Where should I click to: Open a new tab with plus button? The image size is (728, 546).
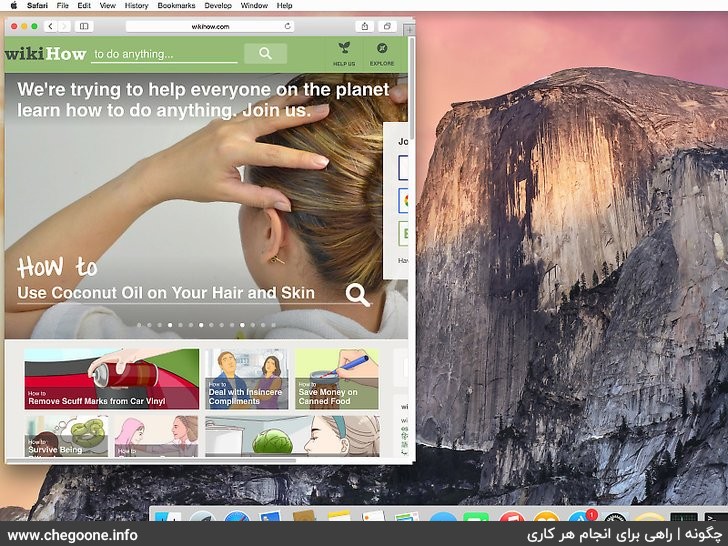coord(409,30)
